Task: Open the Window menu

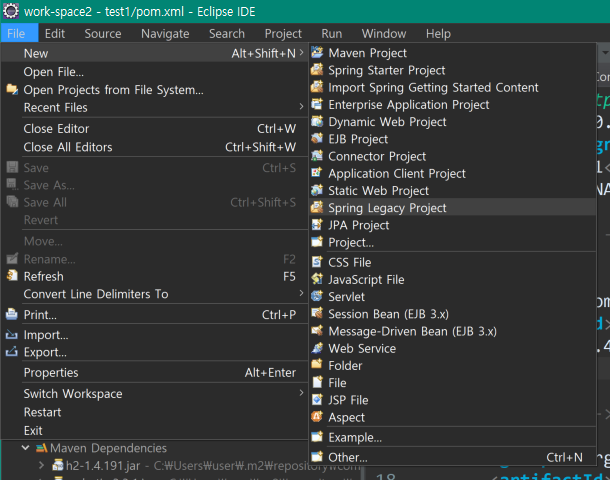Action: pyautogui.click(x=384, y=33)
